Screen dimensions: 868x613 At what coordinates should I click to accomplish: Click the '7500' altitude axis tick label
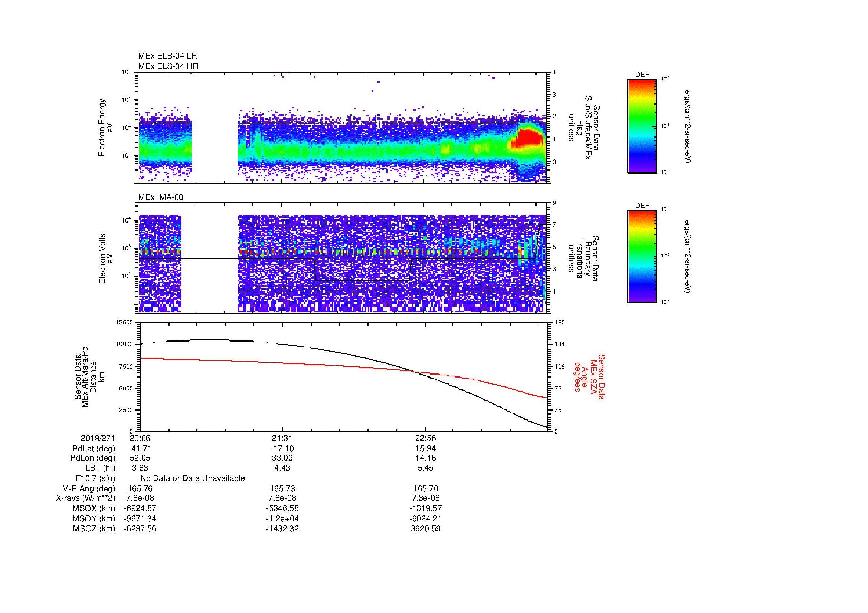coord(127,366)
